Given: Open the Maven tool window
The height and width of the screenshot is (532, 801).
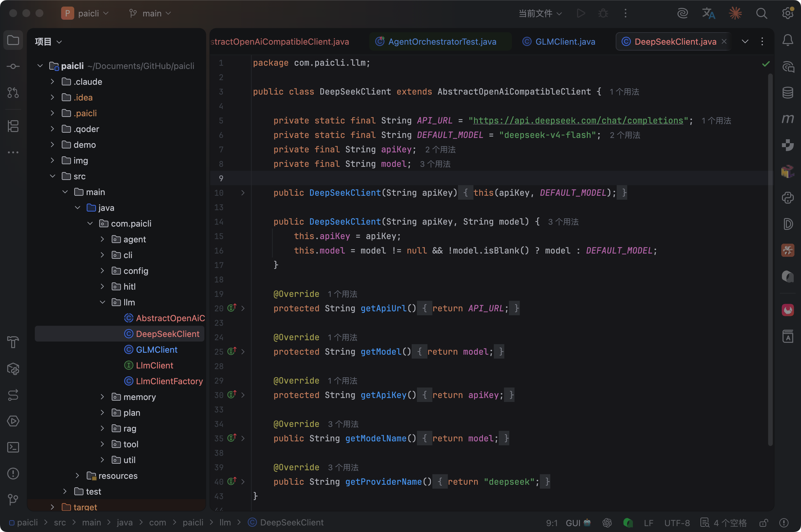Looking at the screenshot, I should [x=788, y=119].
